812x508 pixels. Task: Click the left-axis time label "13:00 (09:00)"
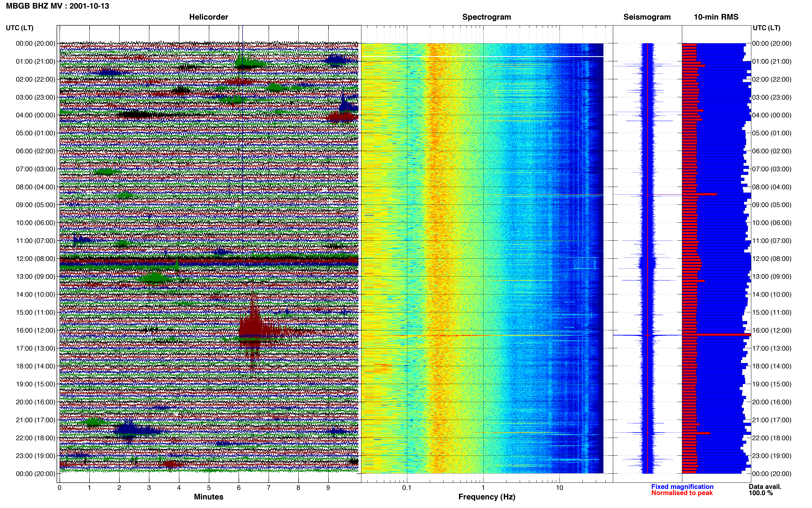click(36, 277)
